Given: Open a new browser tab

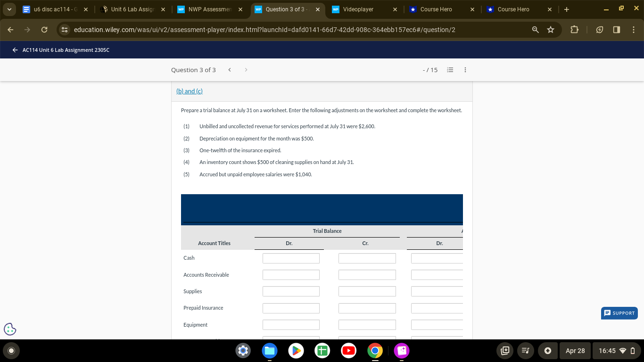Looking at the screenshot, I should pyautogui.click(x=567, y=9).
